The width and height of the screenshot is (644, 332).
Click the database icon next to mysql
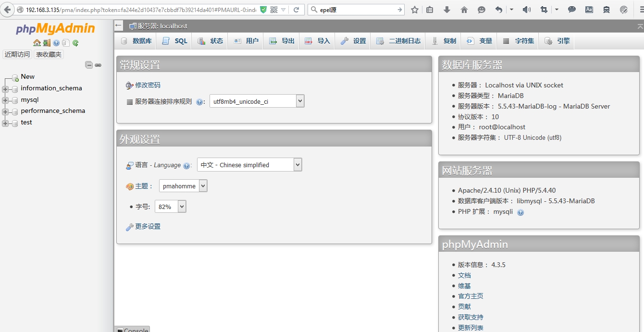point(15,100)
